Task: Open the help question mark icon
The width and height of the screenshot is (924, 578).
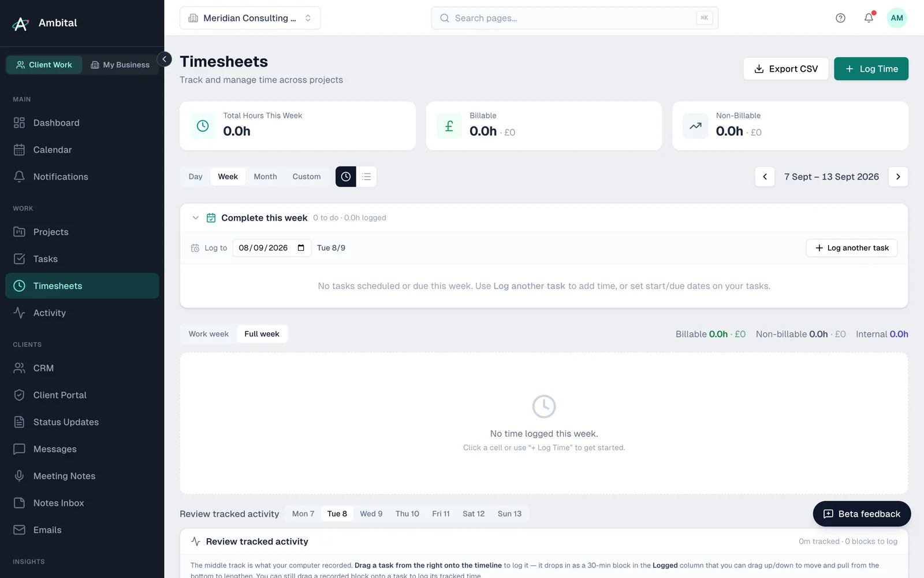Action: click(840, 18)
